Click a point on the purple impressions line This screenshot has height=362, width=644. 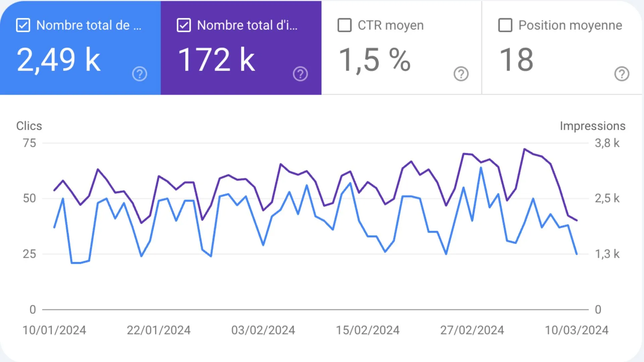280,164
